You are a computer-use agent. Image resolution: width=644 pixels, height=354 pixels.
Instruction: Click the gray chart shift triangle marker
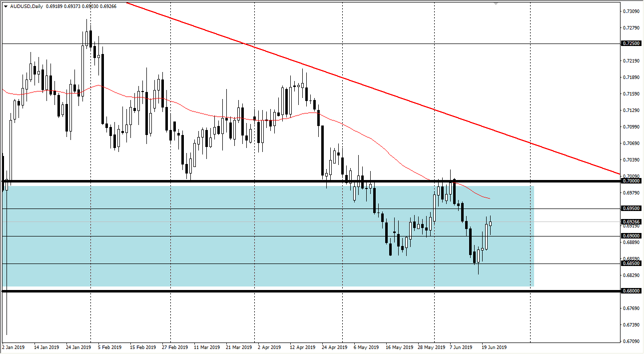496,3
